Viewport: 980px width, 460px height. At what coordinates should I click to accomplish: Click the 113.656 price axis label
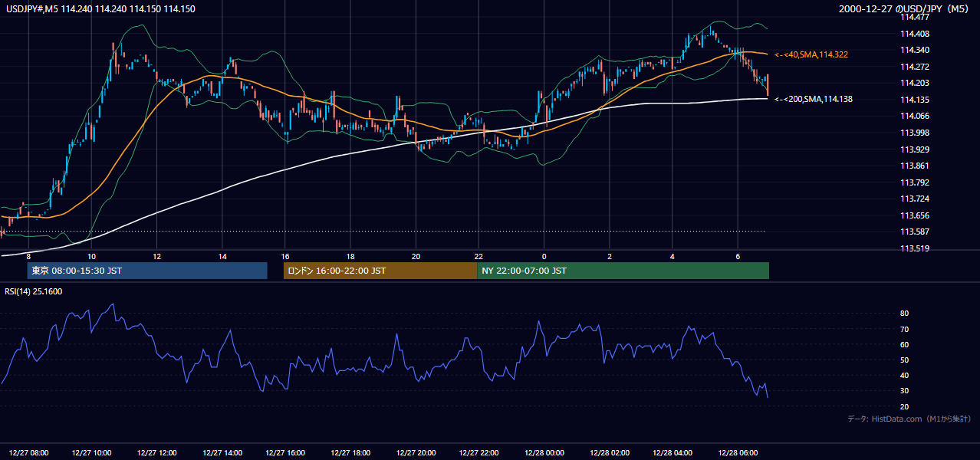pyautogui.click(x=915, y=215)
